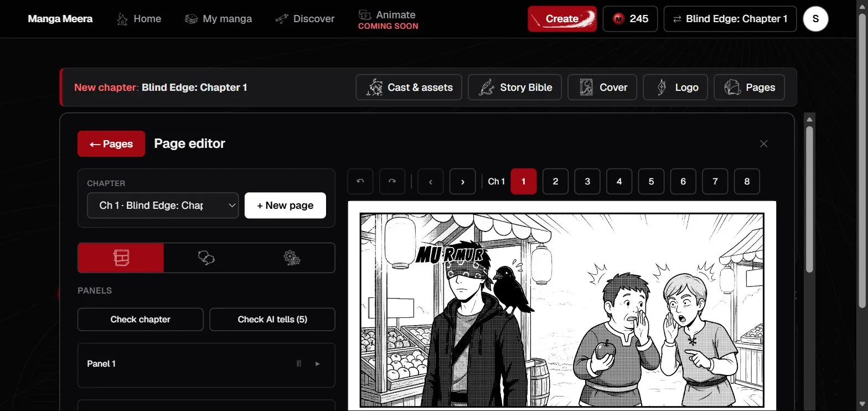868x411 pixels.
Task: Click the Check chapter button
Action: pyautogui.click(x=141, y=320)
